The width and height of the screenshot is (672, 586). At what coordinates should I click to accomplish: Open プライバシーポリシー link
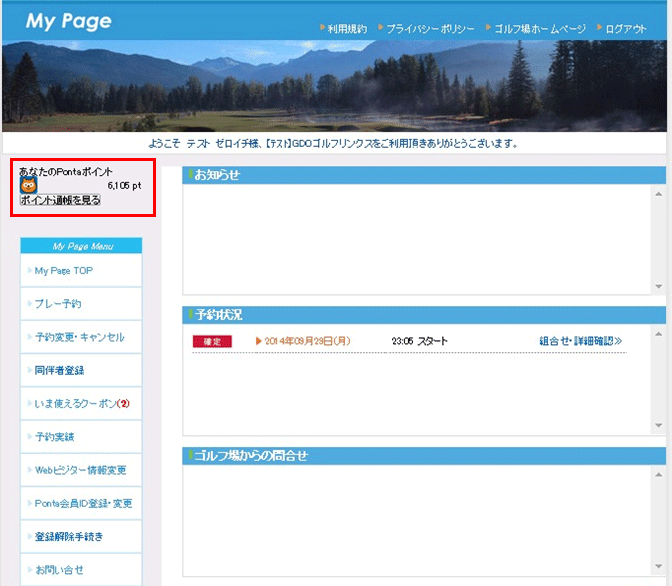tap(430, 29)
